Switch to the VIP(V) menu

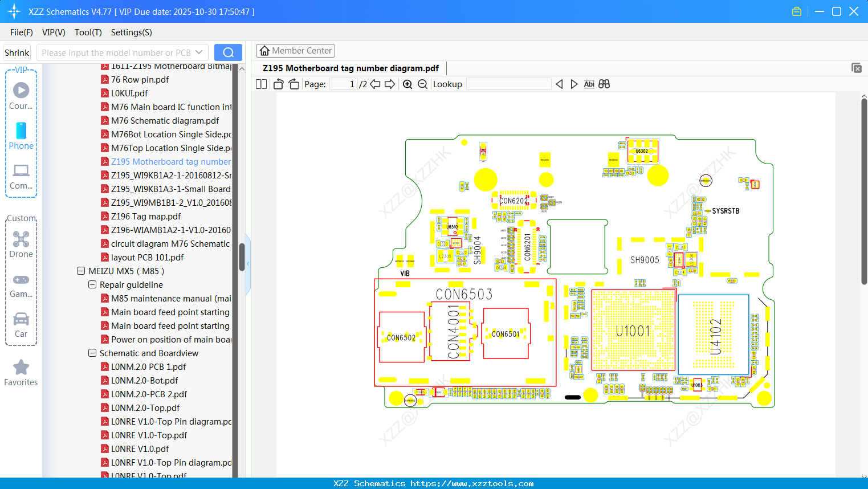[53, 32]
